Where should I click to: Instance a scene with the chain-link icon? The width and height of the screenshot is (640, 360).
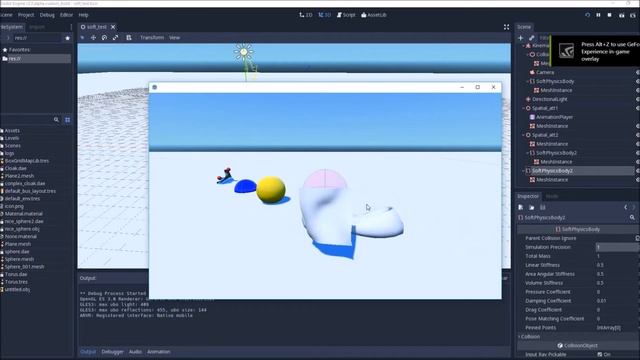point(531,38)
